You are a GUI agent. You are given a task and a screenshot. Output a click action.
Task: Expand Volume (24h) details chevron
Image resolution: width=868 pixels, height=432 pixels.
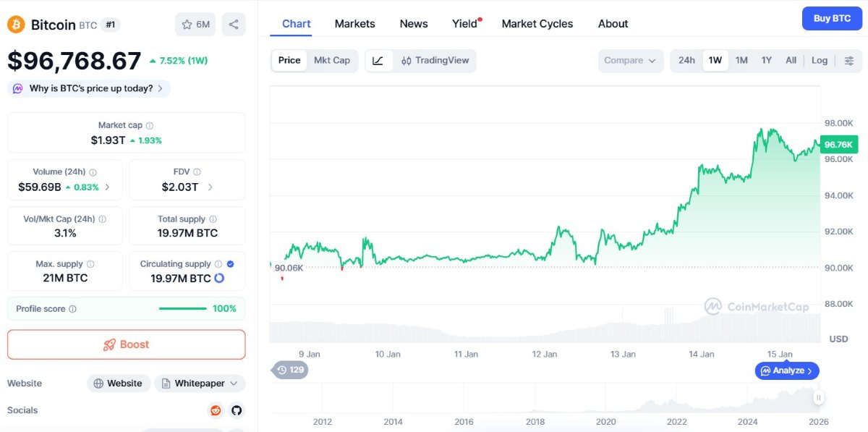pos(107,187)
